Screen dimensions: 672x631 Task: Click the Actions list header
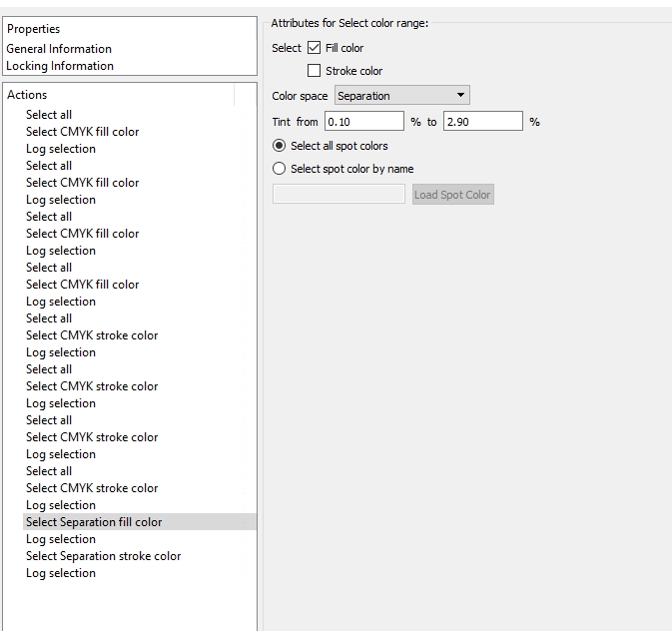click(x=27, y=95)
